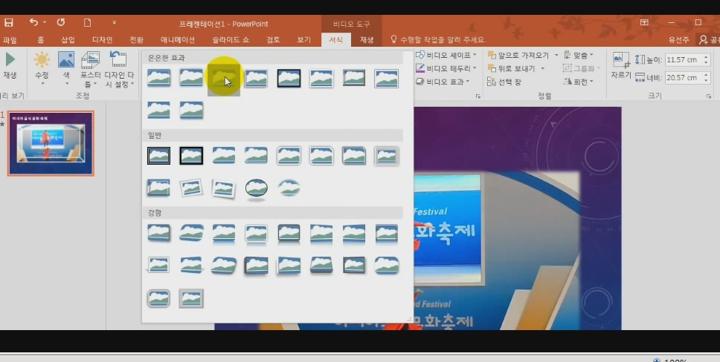Open the 맞춤 align dropdown
The width and height of the screenshot is (720, 362).
[578, 55]
